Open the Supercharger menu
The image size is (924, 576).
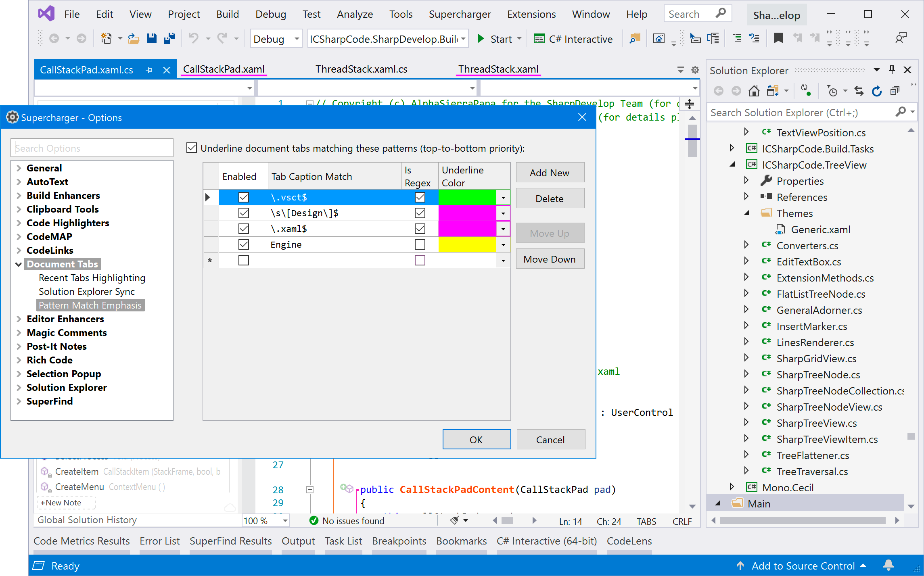pos(460,14)
